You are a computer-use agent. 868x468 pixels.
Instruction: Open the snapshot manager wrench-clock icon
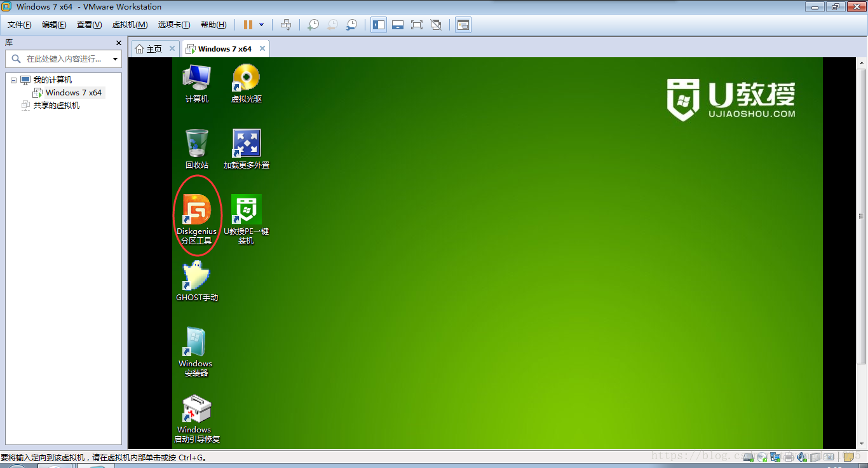pyautogui.click(x=351, y=25)
